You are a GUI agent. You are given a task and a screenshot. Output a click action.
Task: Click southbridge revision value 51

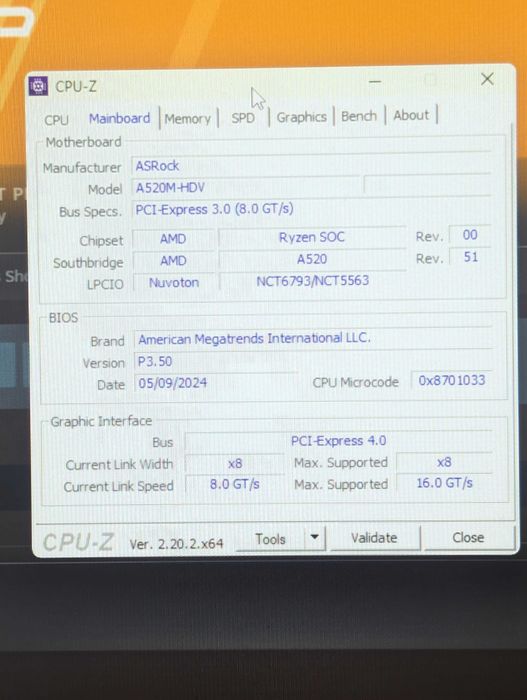(471, 257)
